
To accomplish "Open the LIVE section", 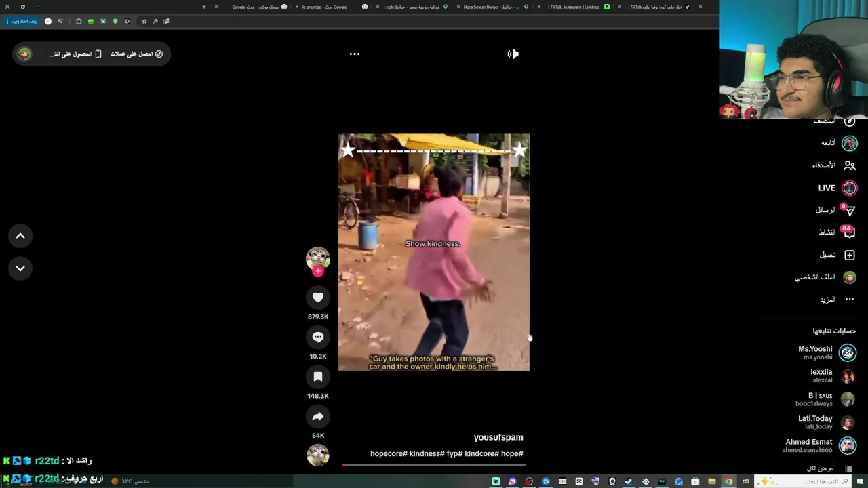I will [837, 188].
